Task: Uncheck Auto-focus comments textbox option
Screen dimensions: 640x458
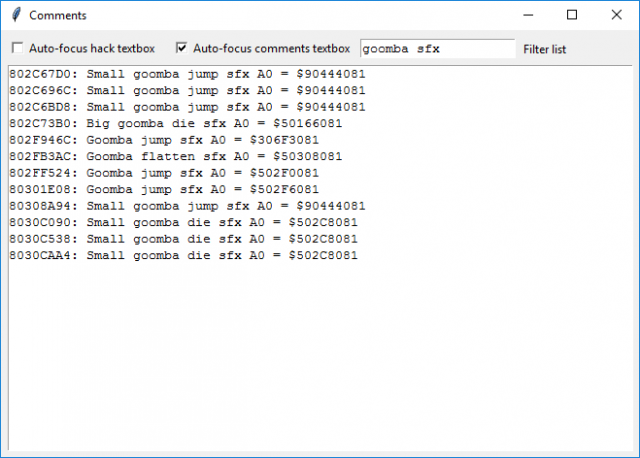Action: pyautogui.click(x=182, y=48)
